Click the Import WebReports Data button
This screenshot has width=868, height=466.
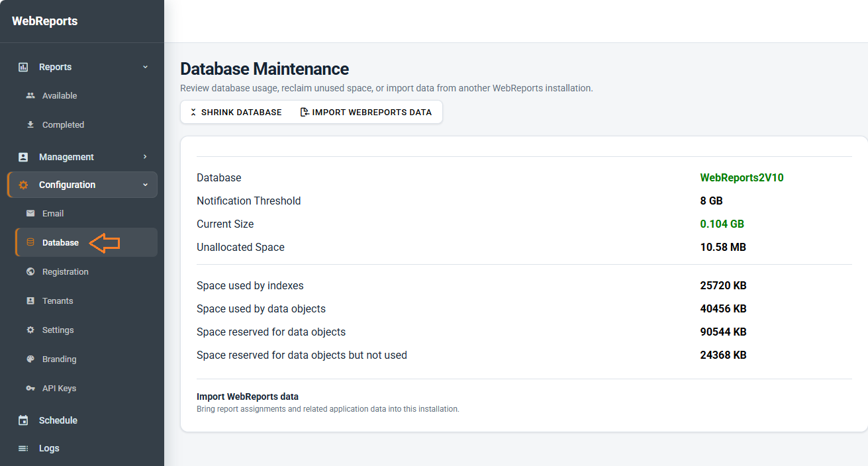point(366,113)
